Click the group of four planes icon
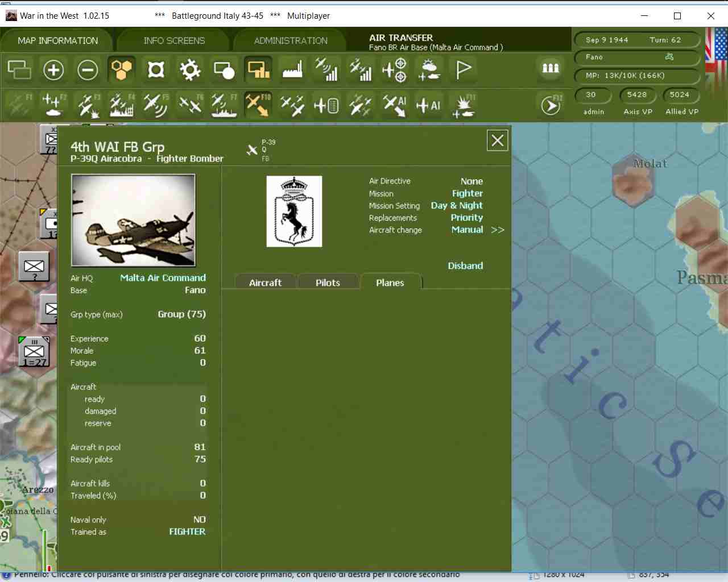728x582 pixels. [292, 105]
